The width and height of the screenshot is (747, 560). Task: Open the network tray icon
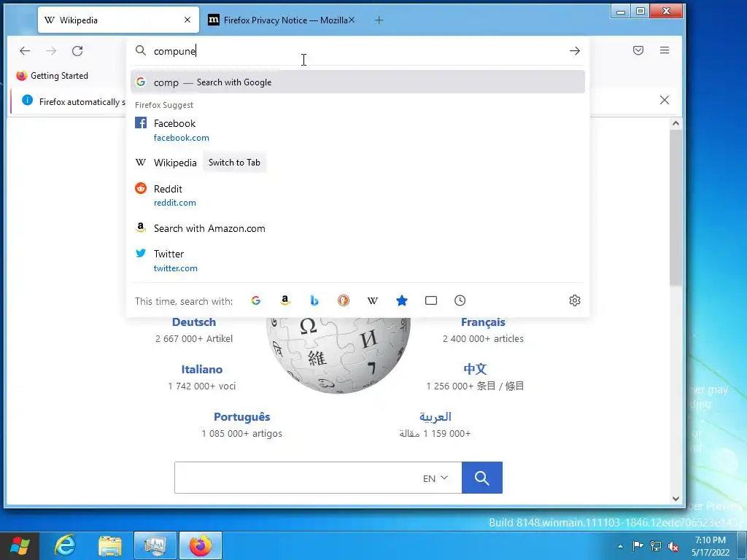[x=656, y=545]
